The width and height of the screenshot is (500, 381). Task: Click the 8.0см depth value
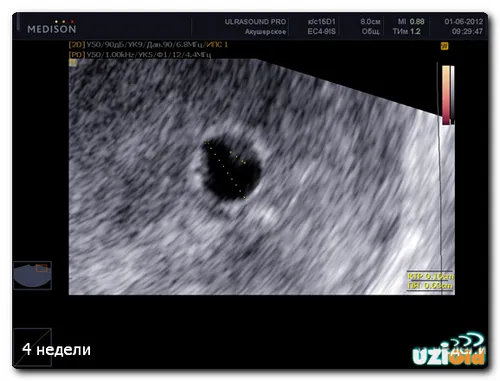coord(370,22)
